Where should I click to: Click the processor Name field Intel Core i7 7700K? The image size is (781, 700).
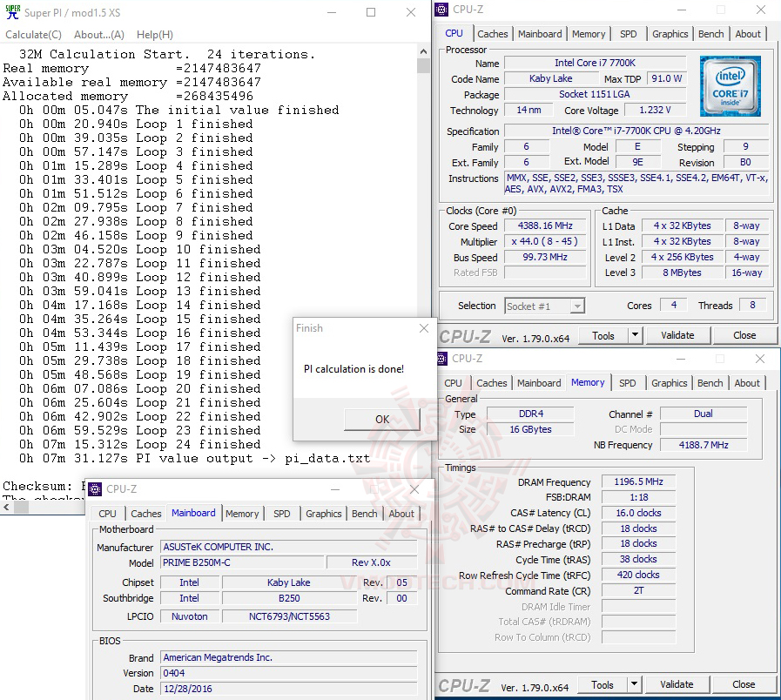click(596, 63)
